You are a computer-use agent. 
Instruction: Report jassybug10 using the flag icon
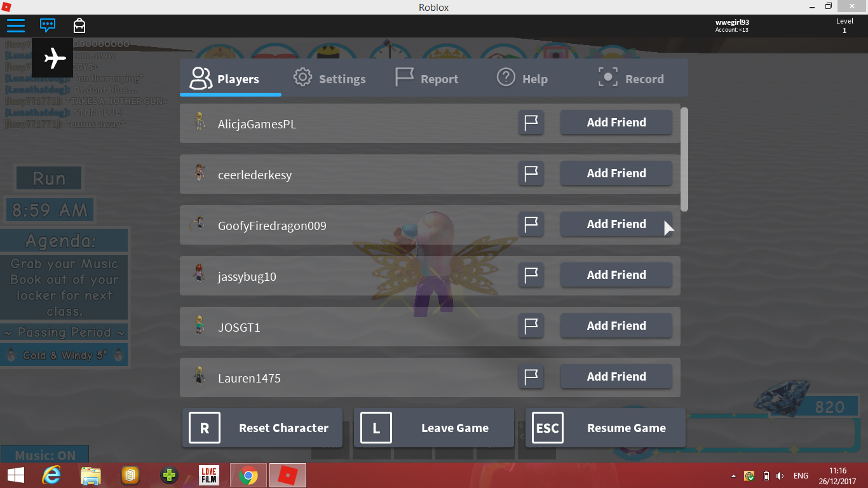click(x=531, y=275)
